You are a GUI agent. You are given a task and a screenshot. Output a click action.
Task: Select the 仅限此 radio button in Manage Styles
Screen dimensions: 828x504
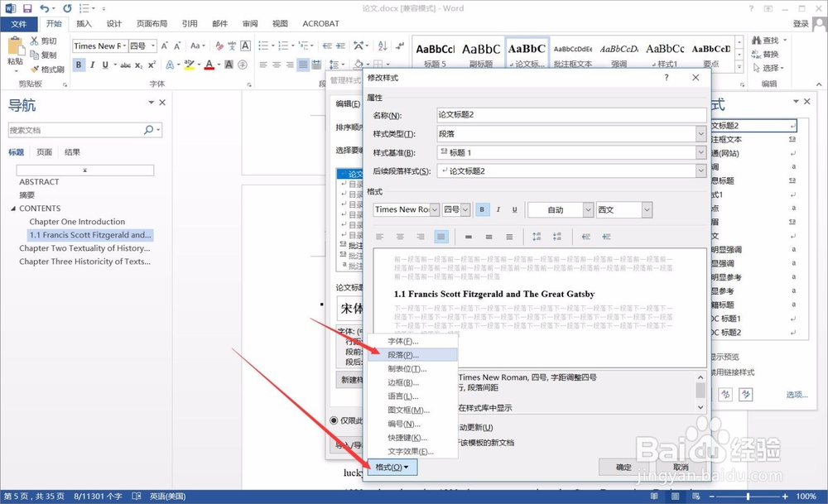tap(334, 420)
